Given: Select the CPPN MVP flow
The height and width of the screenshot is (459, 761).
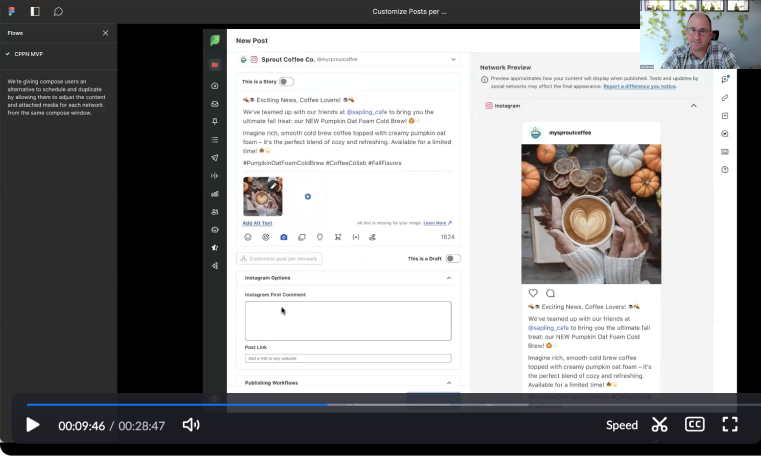Looking at the screenshot, I should pos(28,54).
